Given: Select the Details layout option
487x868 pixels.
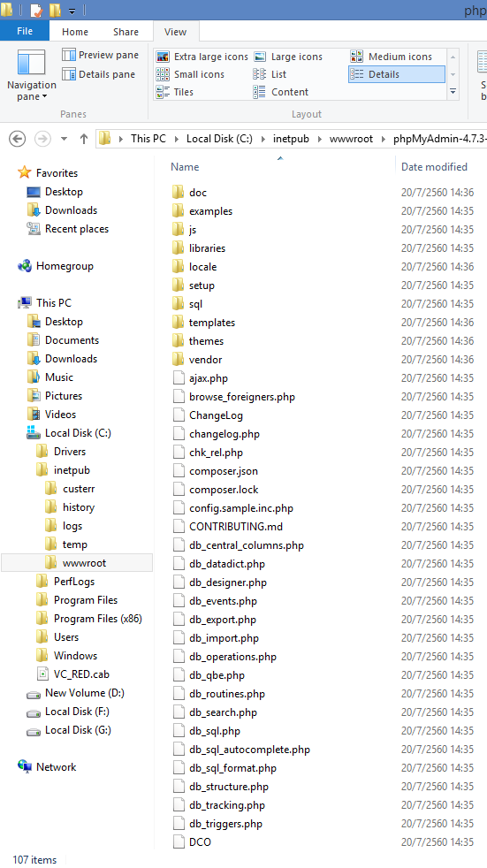Looking at the screenshot, I should [x=396, y=74].
